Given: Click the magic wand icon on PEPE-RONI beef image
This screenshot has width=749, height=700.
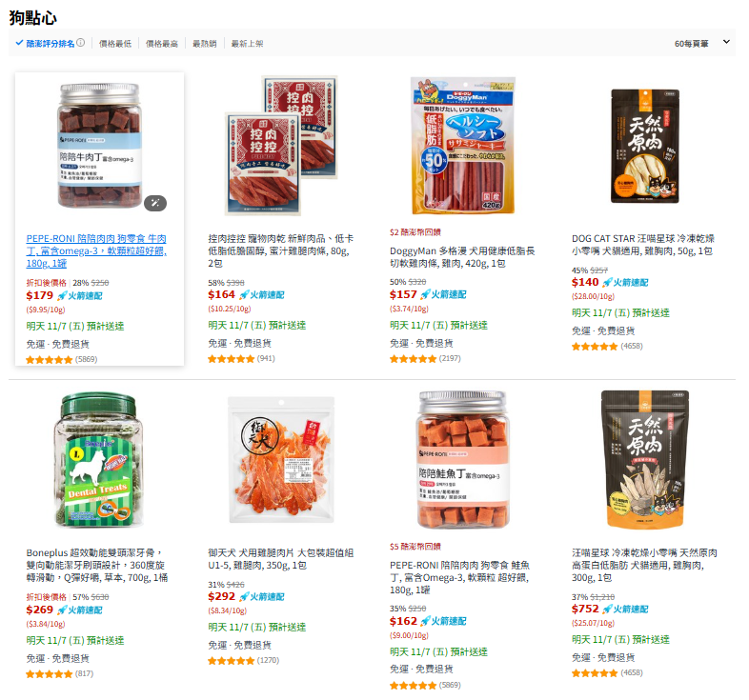Looking at the screenshot, I should click(x=155, y=203).
